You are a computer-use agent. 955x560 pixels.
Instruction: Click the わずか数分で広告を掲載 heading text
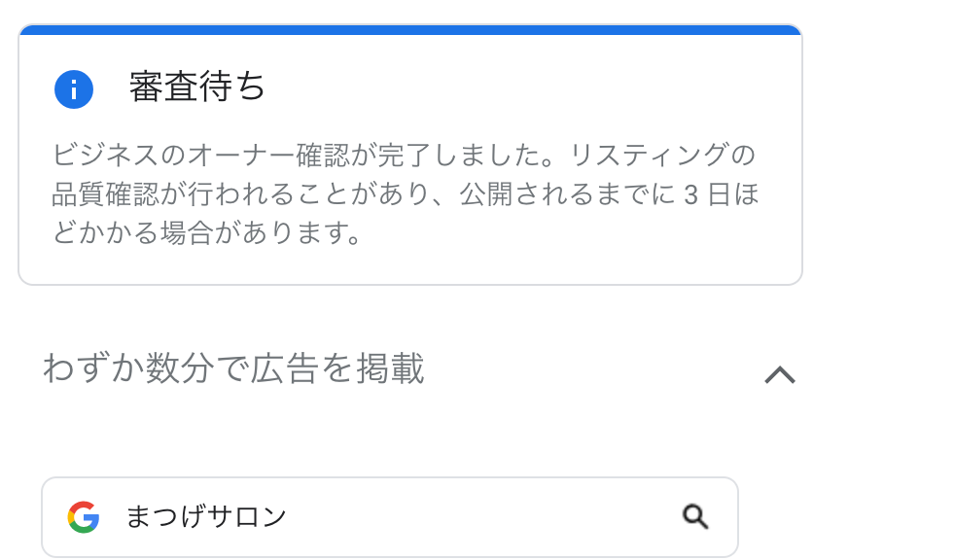233,370
